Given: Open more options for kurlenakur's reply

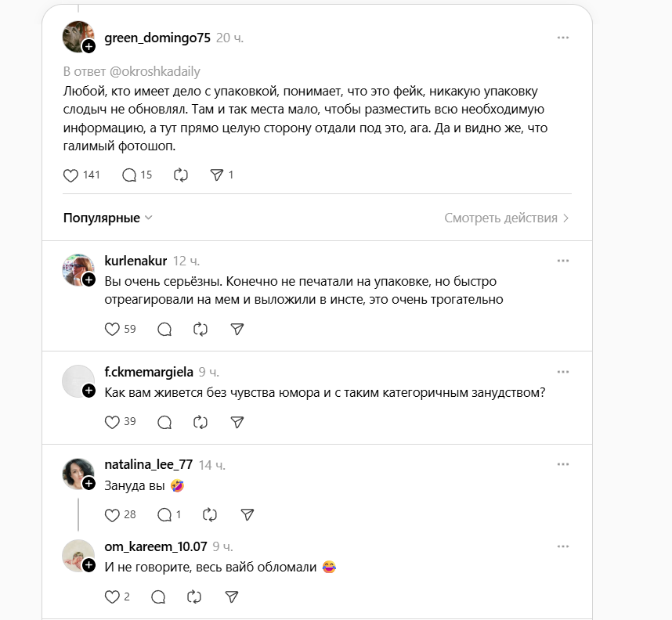Looking at the screenshot, I should click(x=563, y=261).
